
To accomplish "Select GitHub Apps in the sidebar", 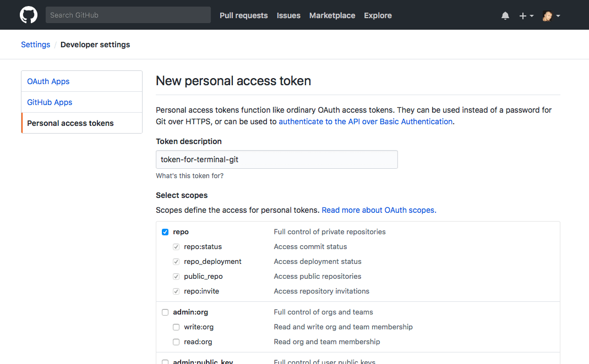I will [x=50, y=102].
